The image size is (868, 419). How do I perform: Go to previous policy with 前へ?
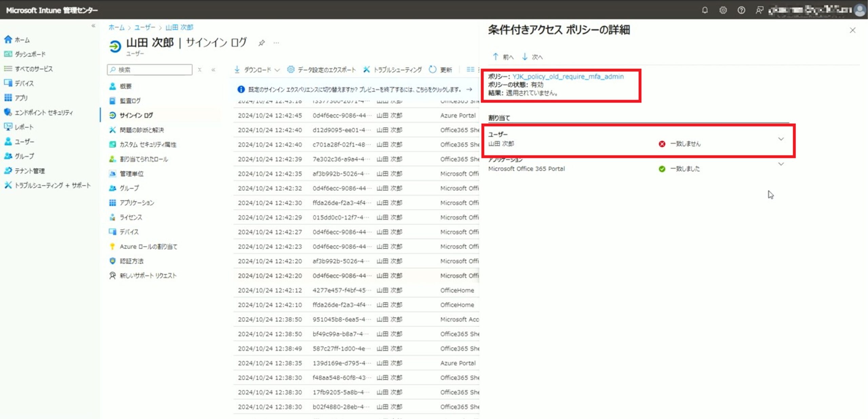pos(503,57)
